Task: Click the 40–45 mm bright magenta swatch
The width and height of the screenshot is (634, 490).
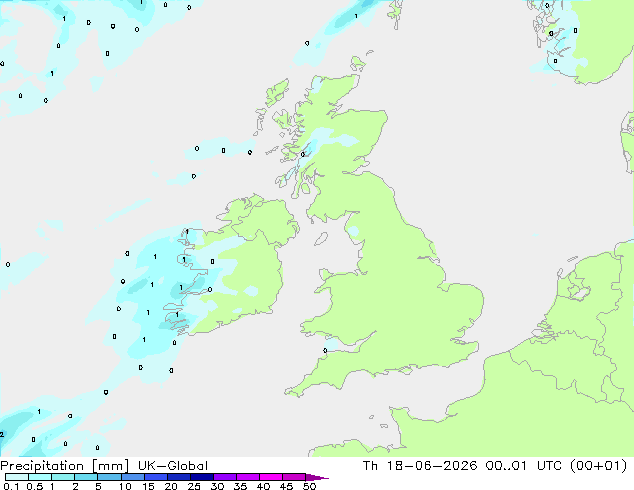Action: pos(271,477)
